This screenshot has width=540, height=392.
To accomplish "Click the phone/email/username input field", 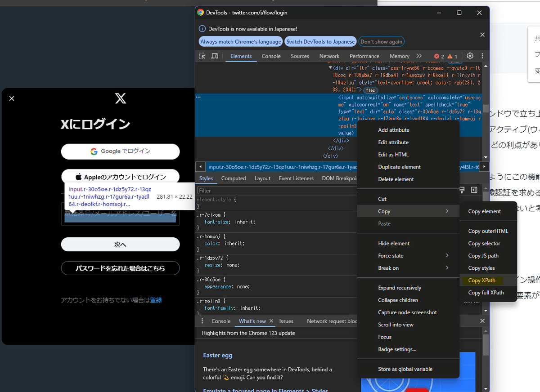I will tap(121, 214).
